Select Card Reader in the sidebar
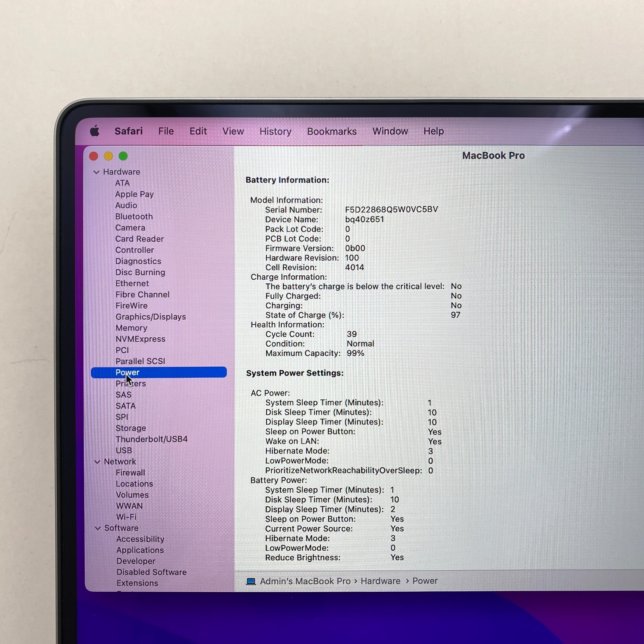The height and width of the screenshot is (644, 644). click(140, 239)
